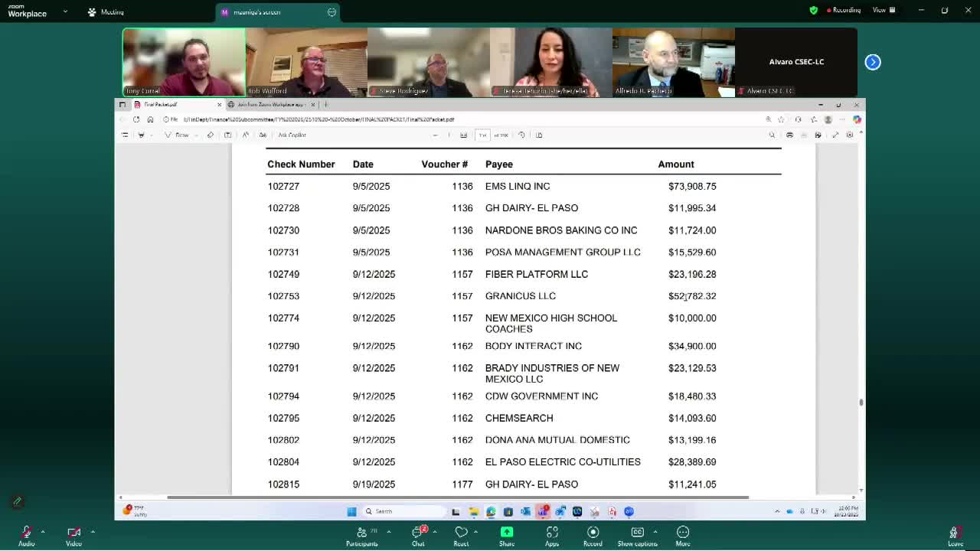
Task: Expand the React options caret
Action: (476, 531)
